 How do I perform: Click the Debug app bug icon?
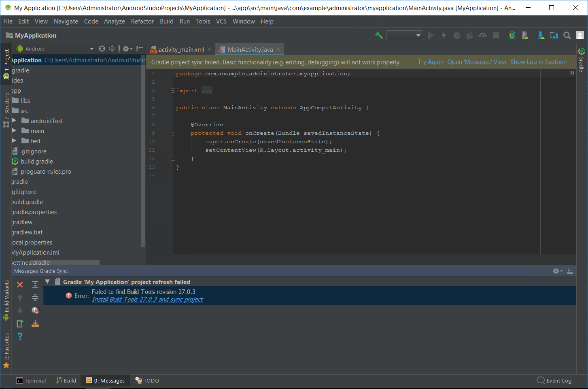tap(457, 35)
